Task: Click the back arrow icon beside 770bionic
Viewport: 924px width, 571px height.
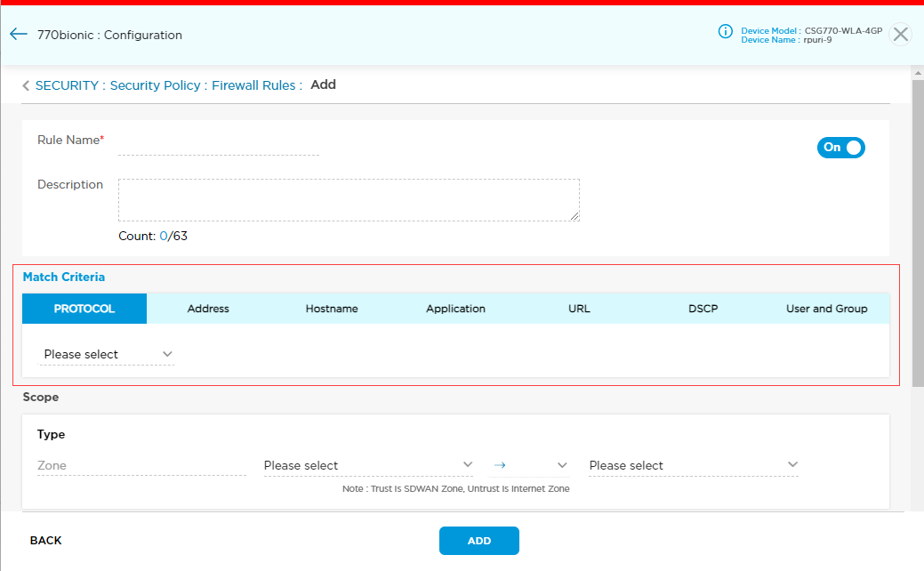Action: (x=19, y=35)
